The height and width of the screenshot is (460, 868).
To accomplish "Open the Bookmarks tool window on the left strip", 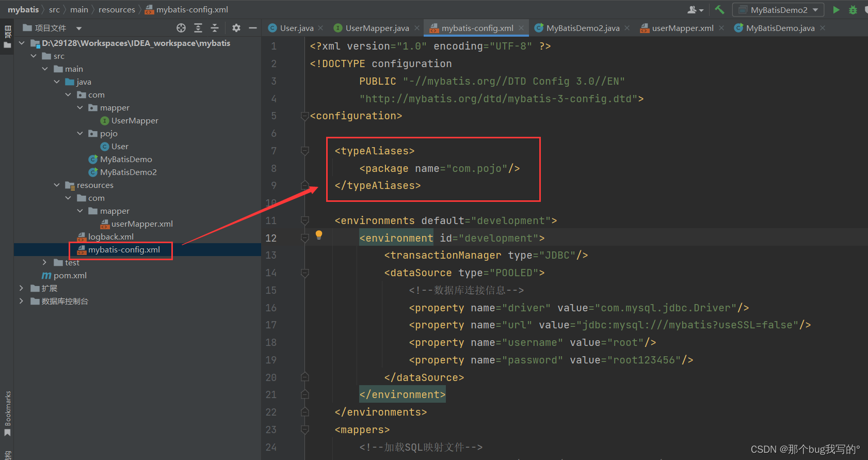I will [x=8, y=413].
